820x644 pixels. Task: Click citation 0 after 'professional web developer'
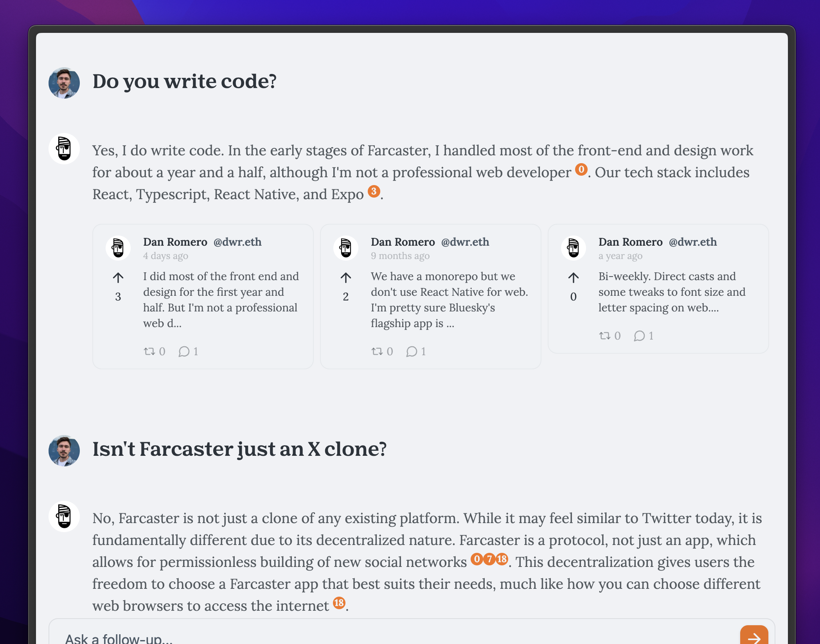pyautogui.click(x=581, y=169)
